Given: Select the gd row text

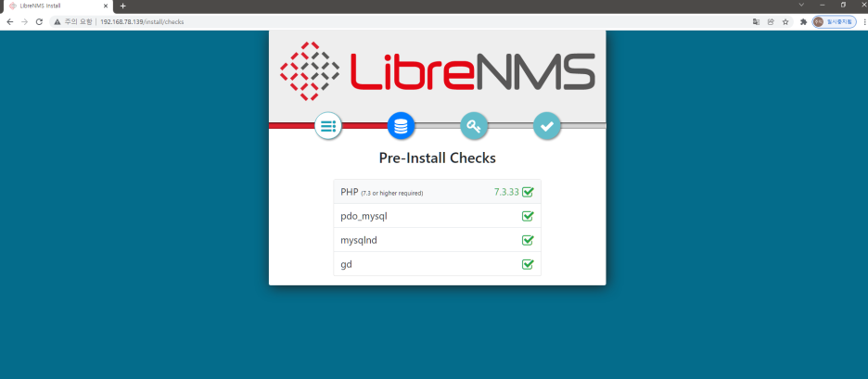Looking at the screenshot, I should coord(347,264).
